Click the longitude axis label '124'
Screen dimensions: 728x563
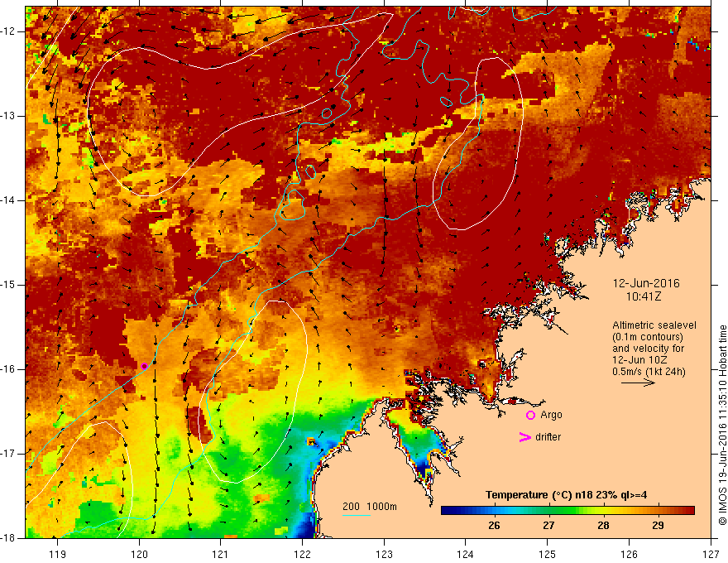click(466, 554)
